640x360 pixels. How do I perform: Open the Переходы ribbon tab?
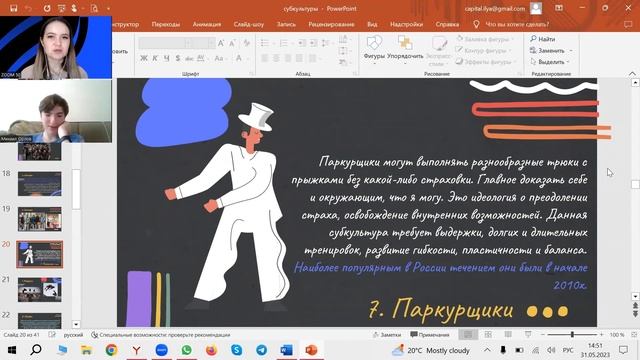(166, 24)
